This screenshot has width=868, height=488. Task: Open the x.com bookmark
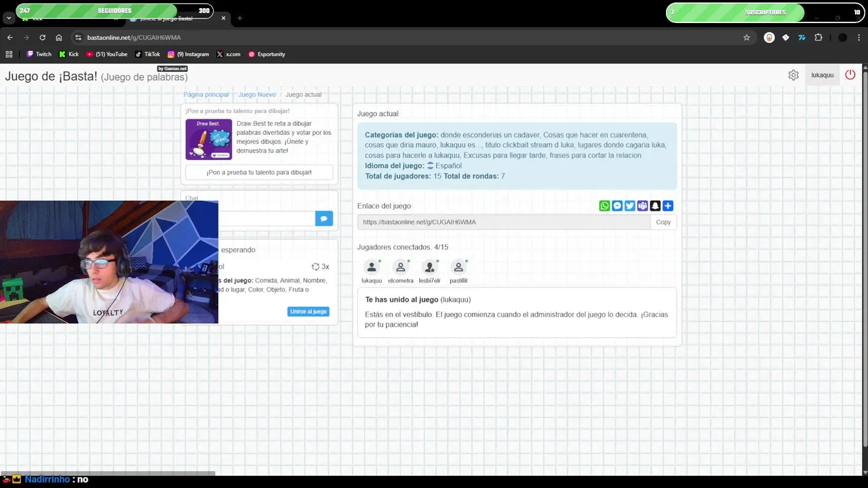coord(229,54)
